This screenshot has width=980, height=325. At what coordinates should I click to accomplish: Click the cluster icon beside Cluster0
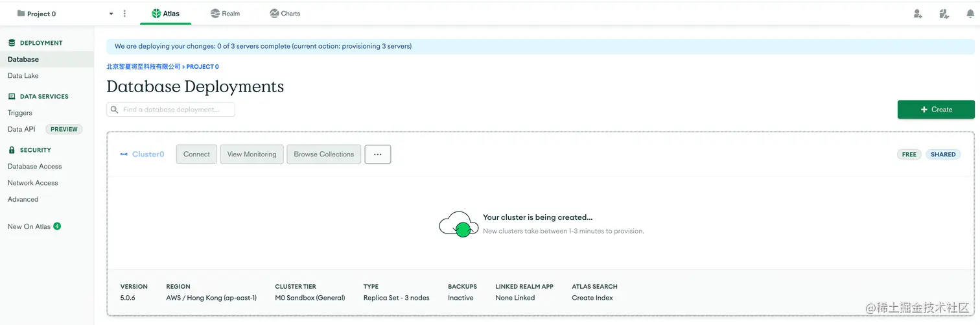(x=124, y=154)
